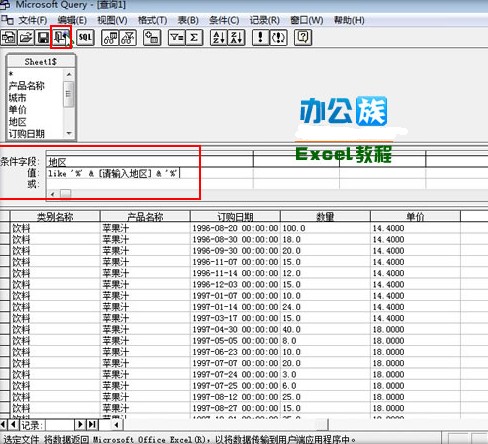Click the Cycle Through Totals sigma icon
This screenshot has width=488, height=444.
pyautogui.click(x=194, y=37)
